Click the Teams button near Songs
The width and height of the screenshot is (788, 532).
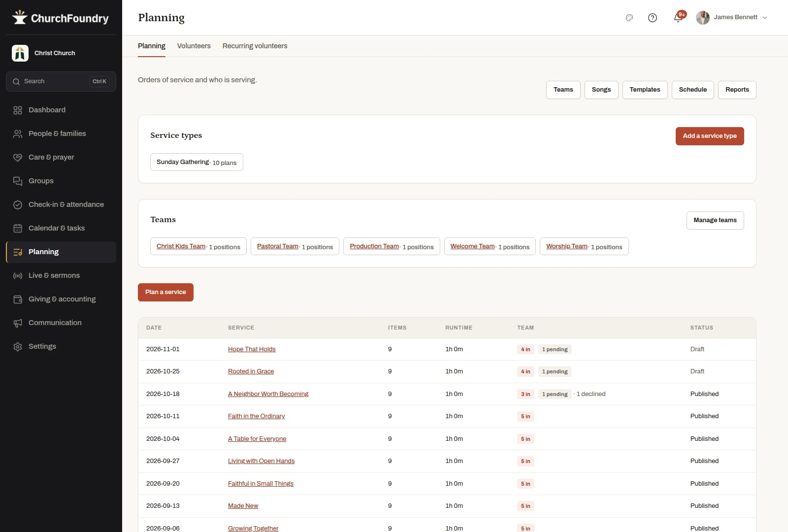click(563, 90)
